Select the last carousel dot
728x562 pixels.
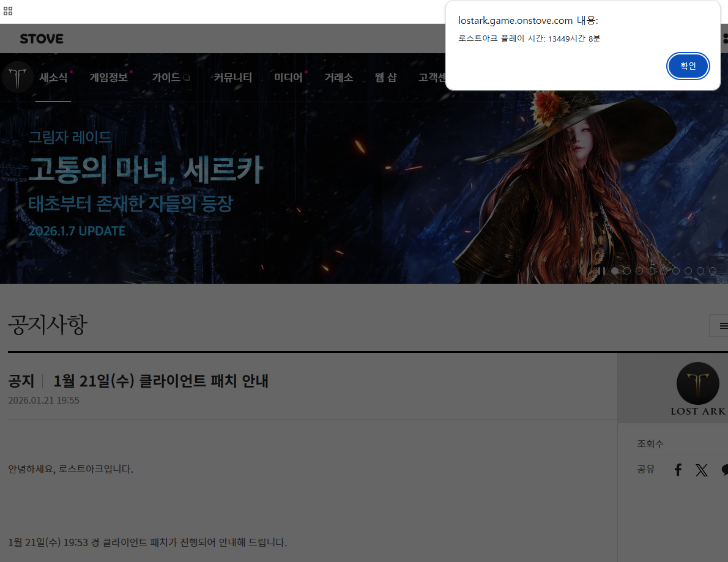(x=713, y=270)
